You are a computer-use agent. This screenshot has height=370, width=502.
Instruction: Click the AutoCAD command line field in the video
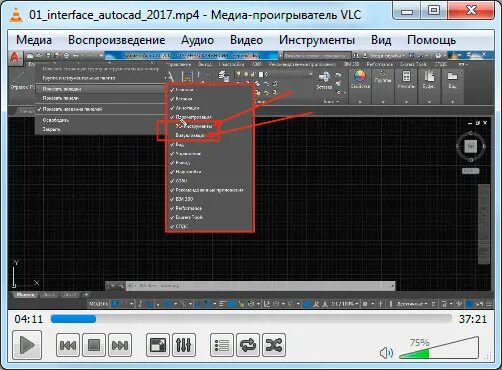(260, 286)
